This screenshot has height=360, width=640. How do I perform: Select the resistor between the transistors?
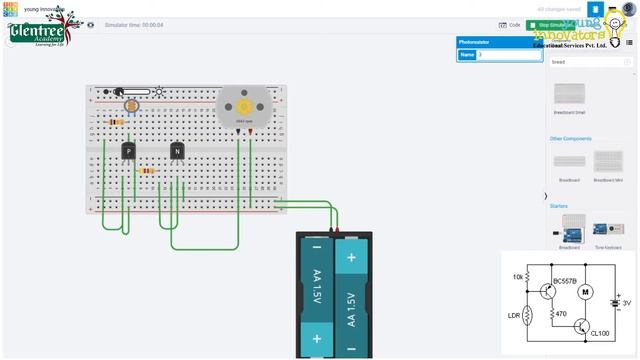(x=147, y=171)
